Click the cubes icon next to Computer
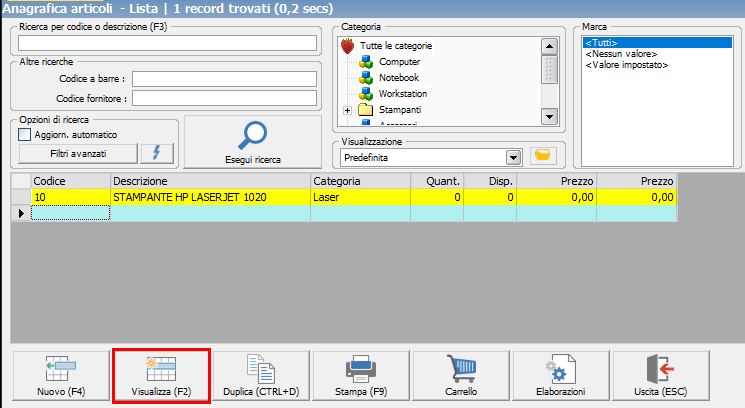Image resolution: width=745 pixels, height=408 pixels. (x=366, y=62)
